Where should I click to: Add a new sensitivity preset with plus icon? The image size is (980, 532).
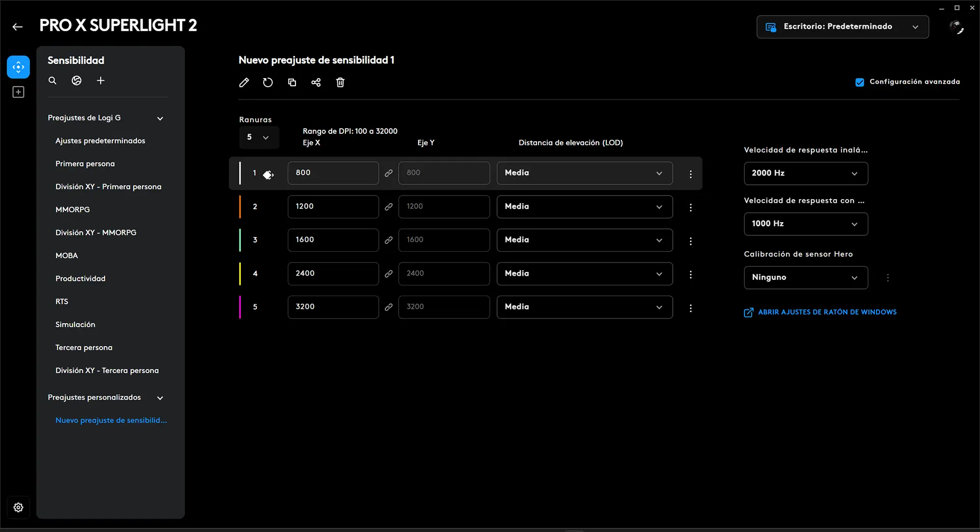[x=101, y=81]
